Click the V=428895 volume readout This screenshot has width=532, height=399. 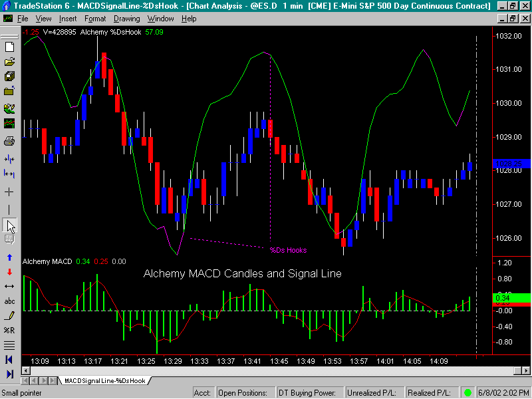[x=59, y=32]
